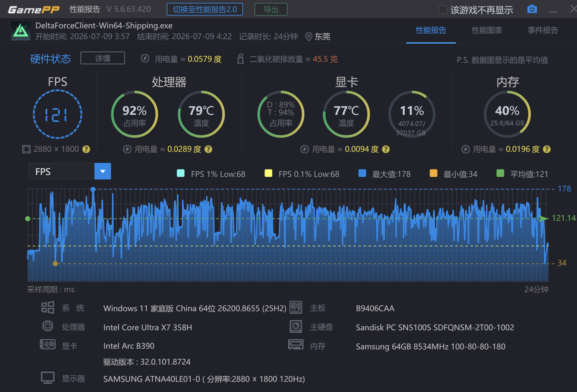The height and width of the screenshot is (392, 577).
Task: Open hardware 详情 details button
Action: click(103, 58)
